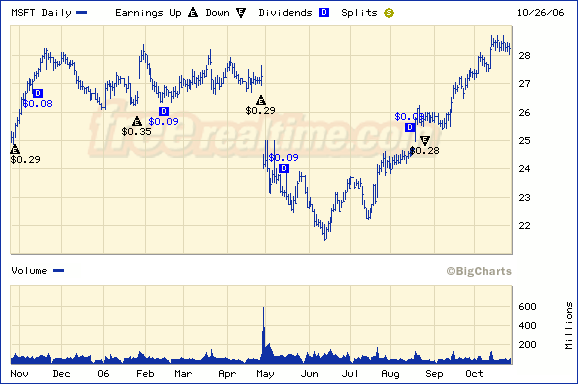578x384 pixels.
Task: Click the 26 price axis label
Action: click(x=524, y=113)
